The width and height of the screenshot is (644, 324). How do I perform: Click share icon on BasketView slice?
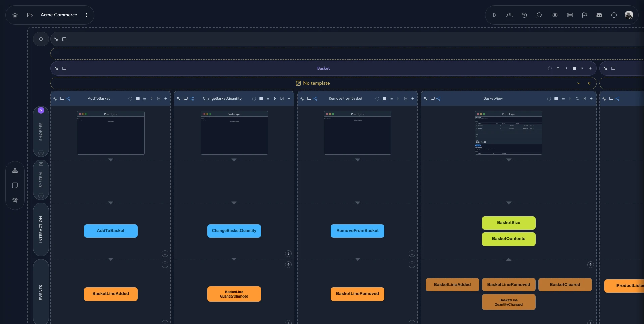438,99
